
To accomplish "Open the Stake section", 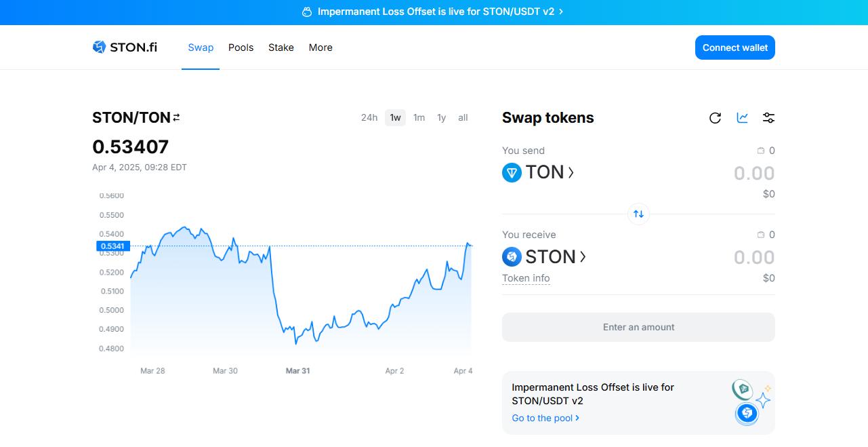I will [281, 47].
